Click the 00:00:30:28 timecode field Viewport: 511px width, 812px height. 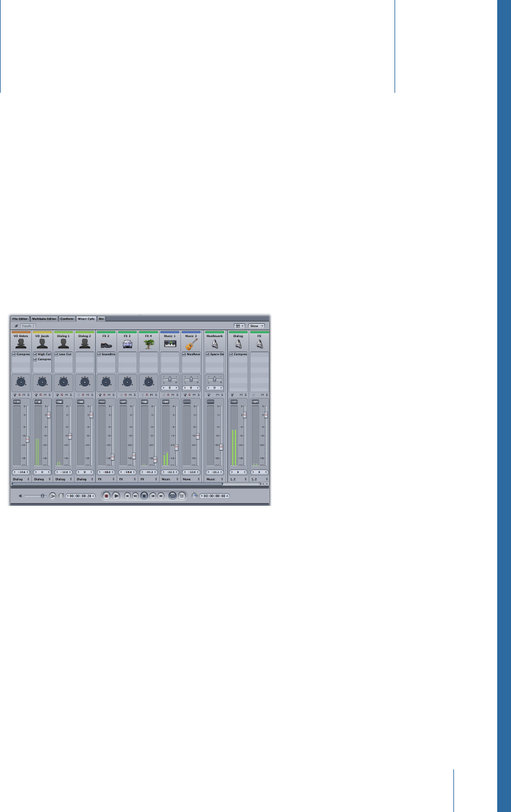pos(81,495)
